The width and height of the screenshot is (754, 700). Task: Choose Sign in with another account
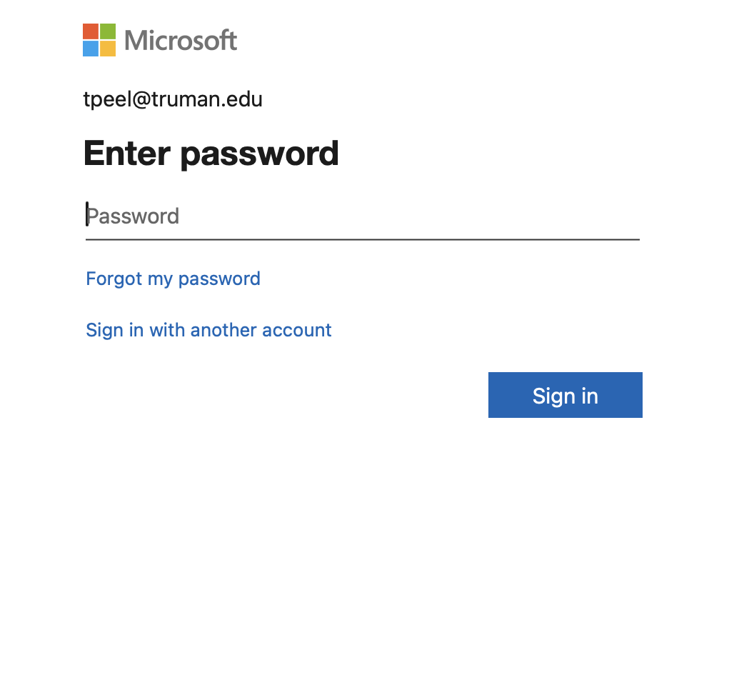208,330
